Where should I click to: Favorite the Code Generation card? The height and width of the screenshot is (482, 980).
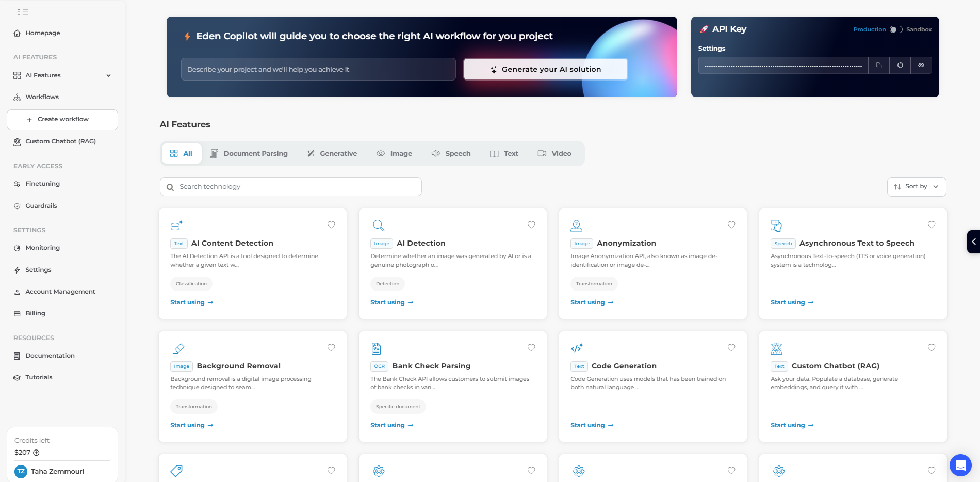(731, 347)
